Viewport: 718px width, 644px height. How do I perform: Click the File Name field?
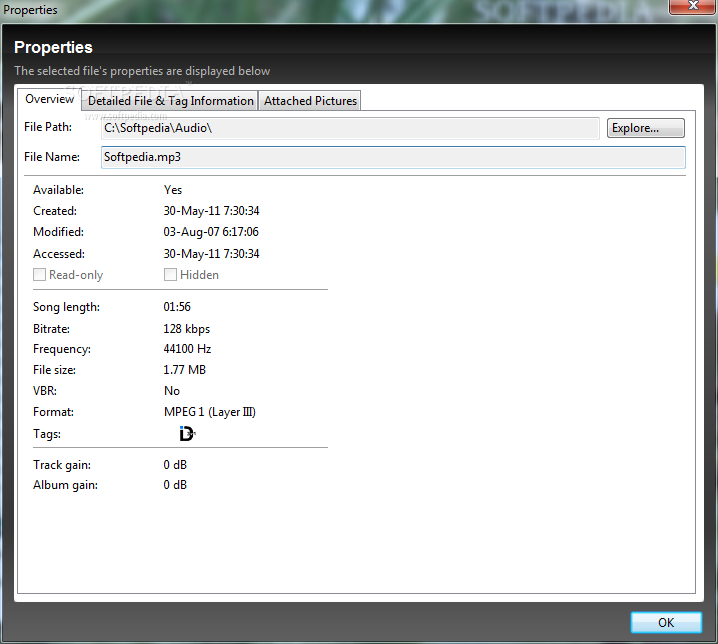(393, 157)
